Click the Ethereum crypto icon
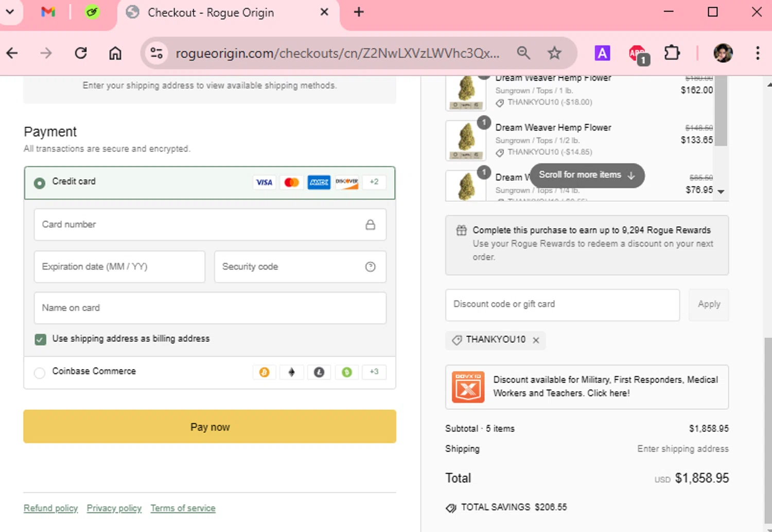The image size is (772, 532). pyautogui.click(x=292, y=372)
